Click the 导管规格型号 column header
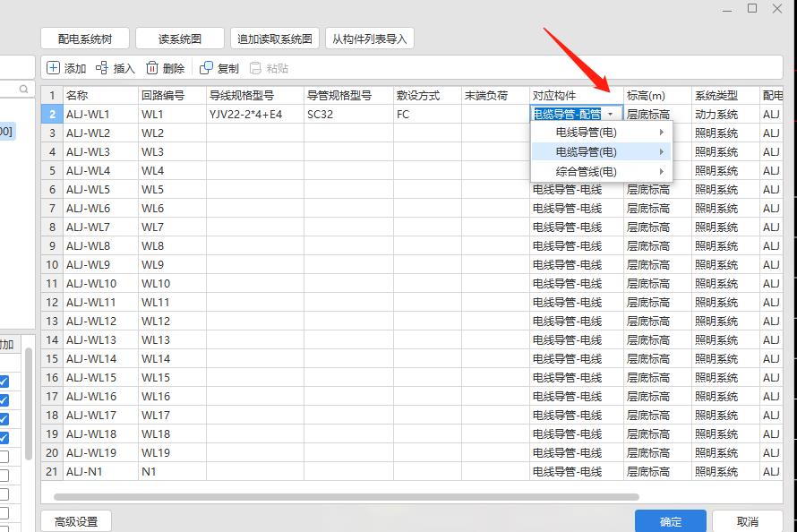Image resolution: width=797 pixels, height=532 pixels. click(348, 96)
